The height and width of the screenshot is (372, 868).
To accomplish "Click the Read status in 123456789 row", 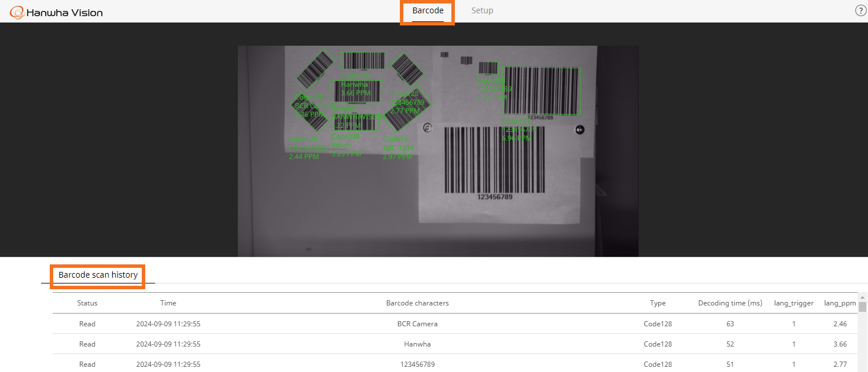I will coord(87,364).
